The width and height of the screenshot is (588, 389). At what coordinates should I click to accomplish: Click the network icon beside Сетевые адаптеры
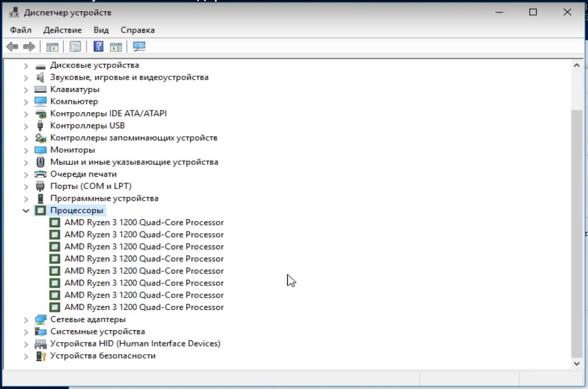[x=40, y=319]
